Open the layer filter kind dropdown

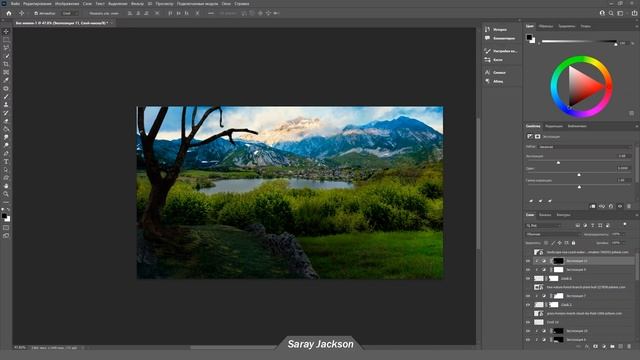(x=543, y=225)
